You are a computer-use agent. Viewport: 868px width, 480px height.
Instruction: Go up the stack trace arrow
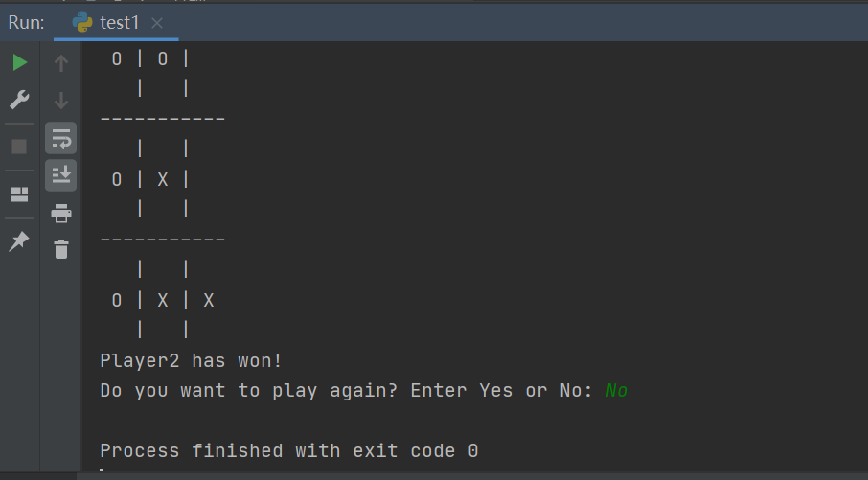[61, 62]
